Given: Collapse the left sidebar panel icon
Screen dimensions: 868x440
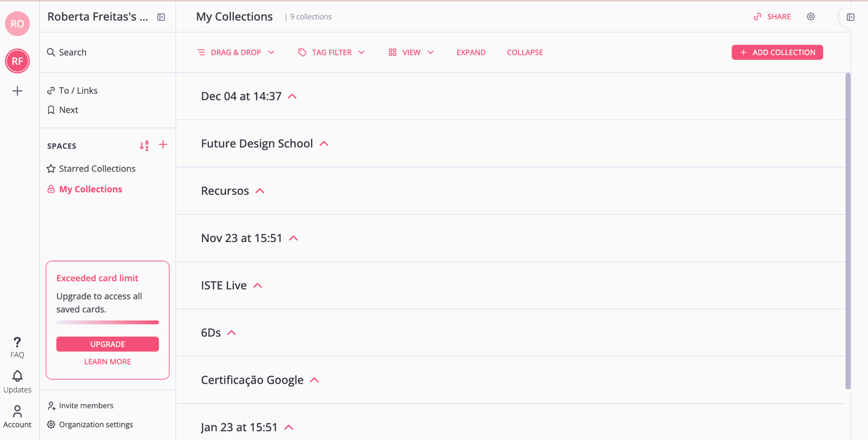Looking at the screenshot, I should [161, 17].
